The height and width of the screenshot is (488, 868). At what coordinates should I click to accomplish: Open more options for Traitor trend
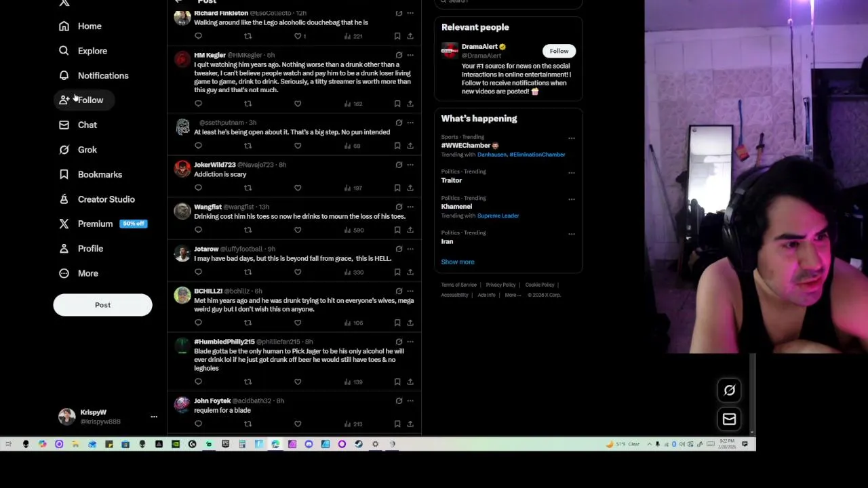click(572, 173)
